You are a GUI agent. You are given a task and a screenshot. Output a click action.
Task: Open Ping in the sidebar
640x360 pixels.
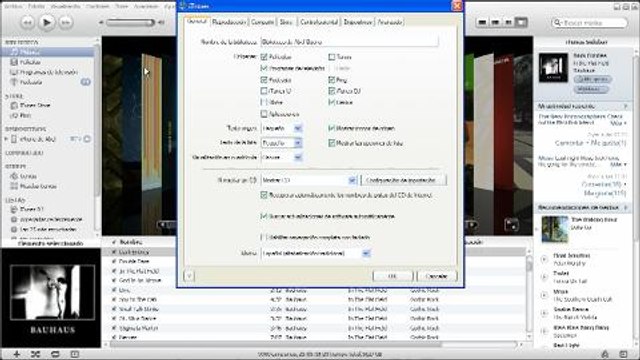click(25, 116)
